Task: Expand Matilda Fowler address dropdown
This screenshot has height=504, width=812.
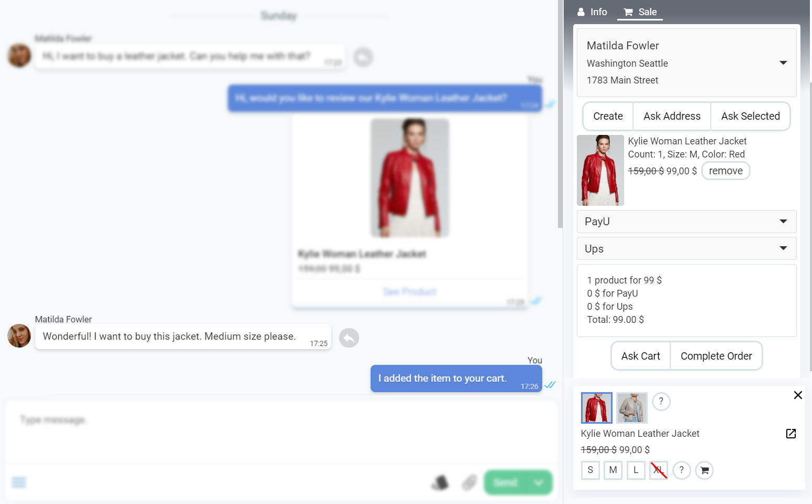Action: (x=783, y=63)
